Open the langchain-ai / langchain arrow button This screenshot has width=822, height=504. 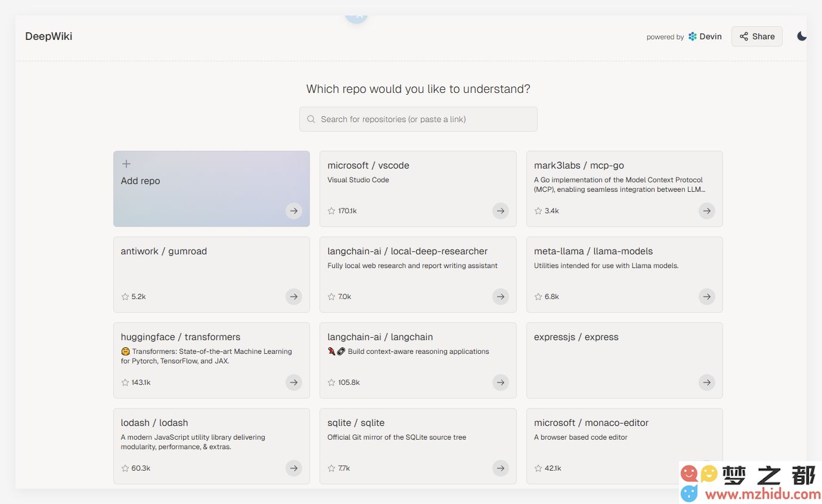click(500, 382)
